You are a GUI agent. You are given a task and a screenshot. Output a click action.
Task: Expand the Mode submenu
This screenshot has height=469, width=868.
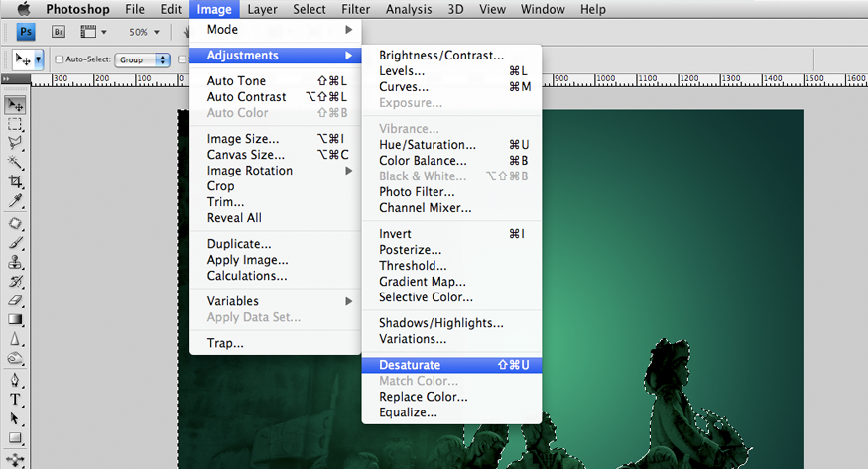click(275, 30)
